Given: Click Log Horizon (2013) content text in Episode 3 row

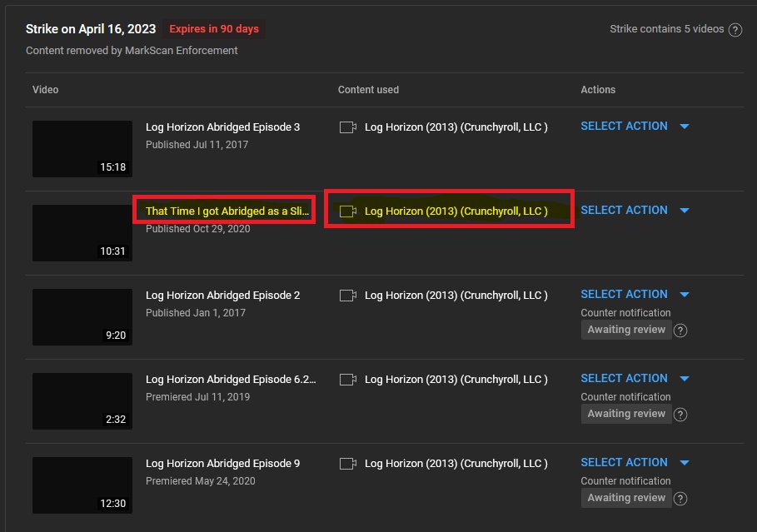Looking at the screenshot, I should coord(456,127).
